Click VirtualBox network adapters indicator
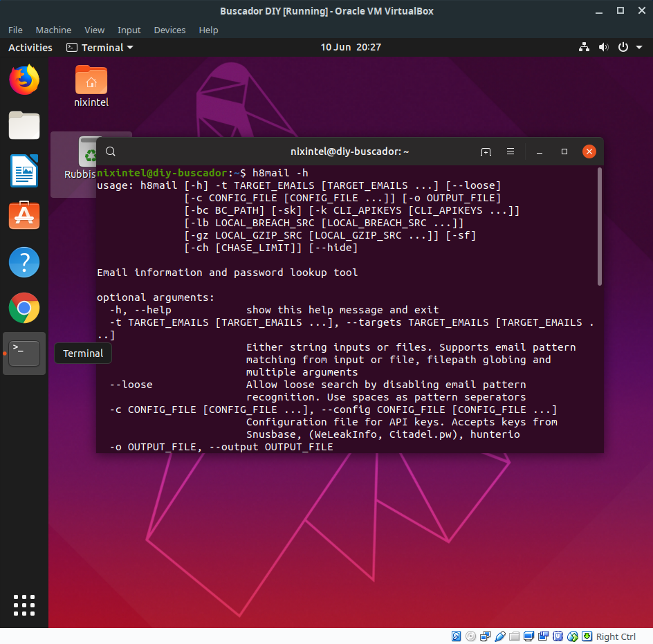 (485, 636)
